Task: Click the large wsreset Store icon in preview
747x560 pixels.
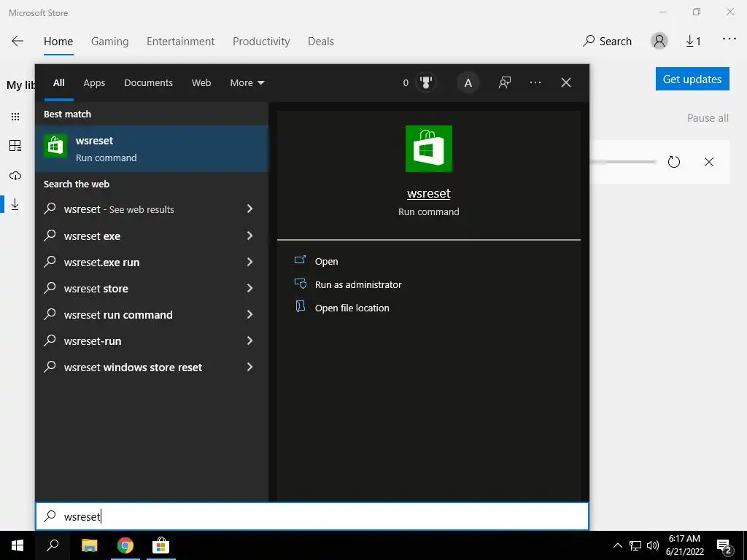Action: point(429,149)
